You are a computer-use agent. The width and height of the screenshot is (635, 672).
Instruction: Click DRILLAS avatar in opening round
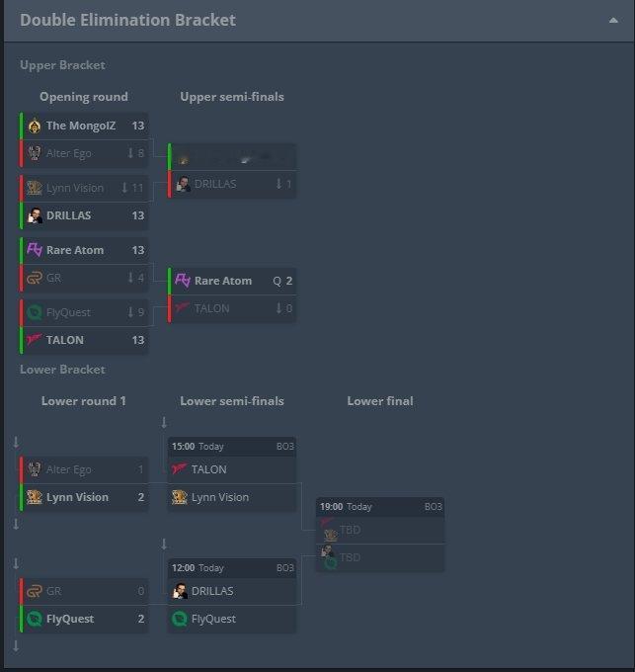(x=35, y=215)
